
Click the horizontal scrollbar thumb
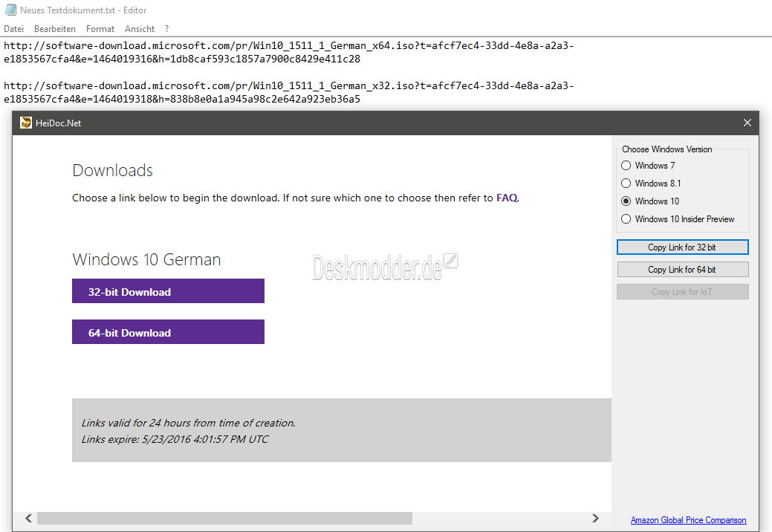pyautogui.click(x=225, y=518)
